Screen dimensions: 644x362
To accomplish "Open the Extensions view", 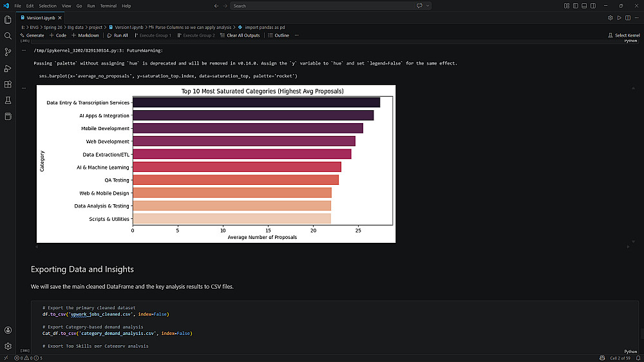I will pos(8,84).
